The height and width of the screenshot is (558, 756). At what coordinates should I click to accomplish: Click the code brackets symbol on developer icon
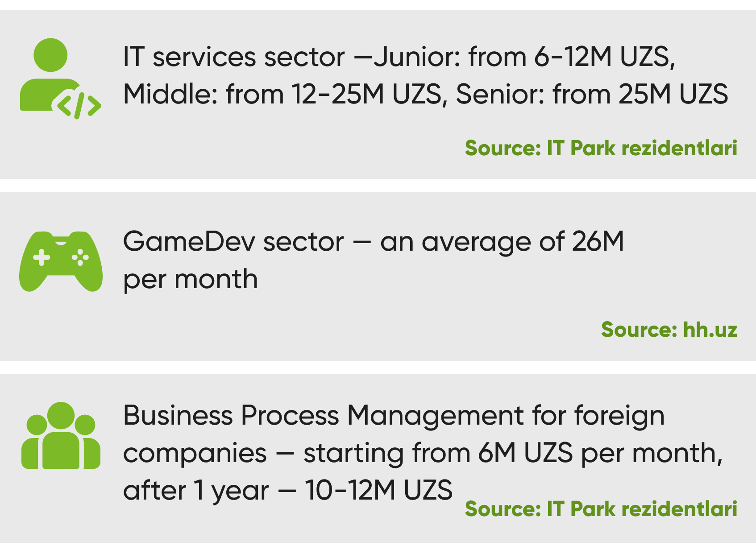coord(79,106)
